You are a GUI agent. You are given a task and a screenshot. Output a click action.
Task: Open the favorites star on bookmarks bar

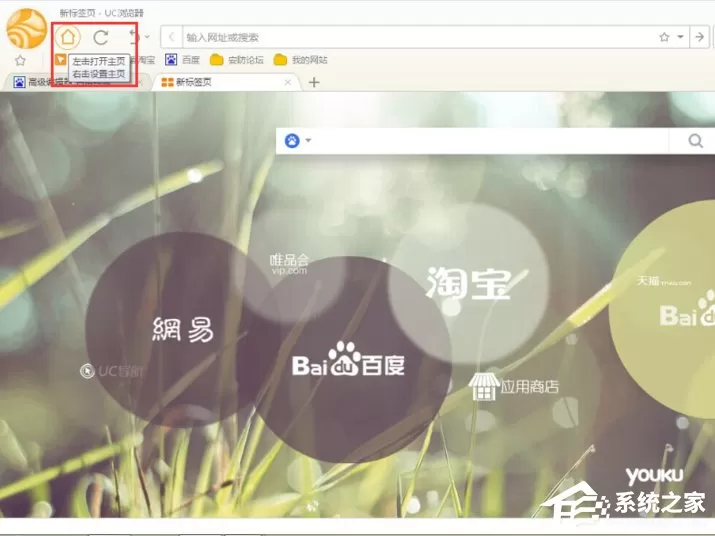(x=20, y=60)
